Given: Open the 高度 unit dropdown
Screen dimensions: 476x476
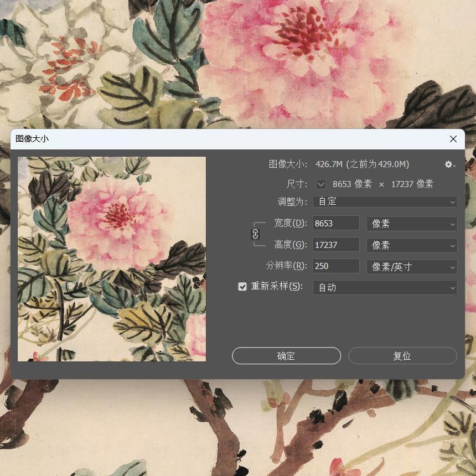Looking at the screenshot, I should (412, 245).
